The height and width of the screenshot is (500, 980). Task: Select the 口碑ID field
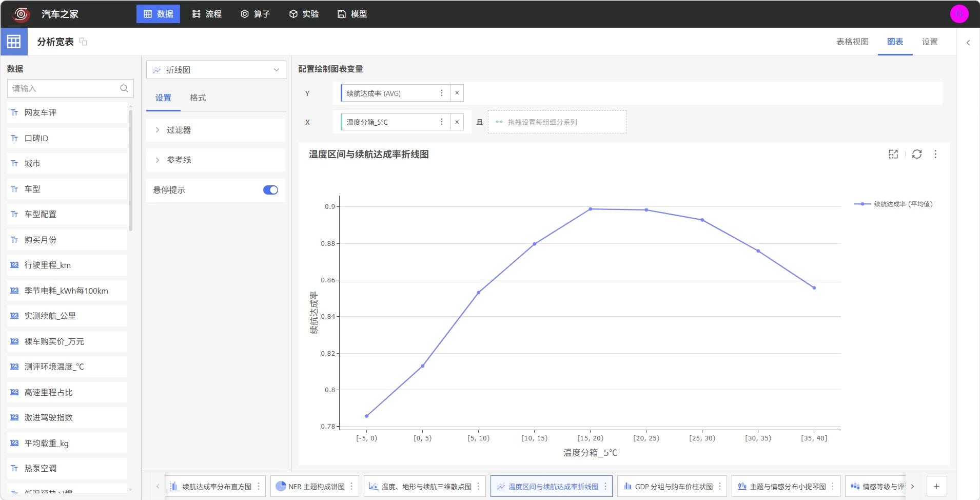(x=67, y=138)
